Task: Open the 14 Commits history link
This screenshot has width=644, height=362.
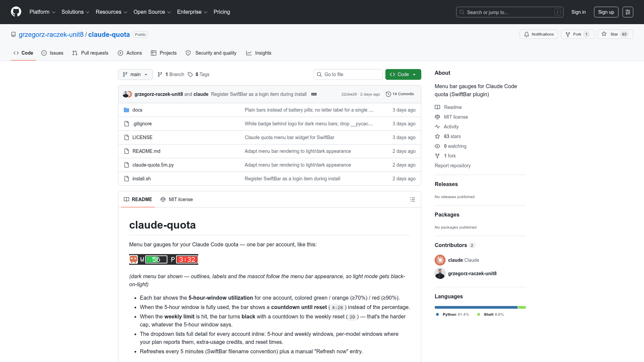Action: tap(400, 94)
